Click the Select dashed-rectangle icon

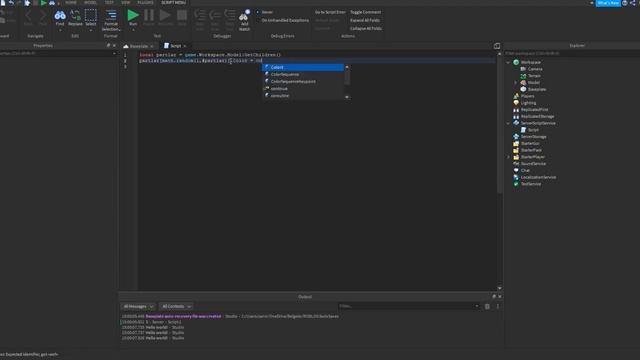[91, 16]
